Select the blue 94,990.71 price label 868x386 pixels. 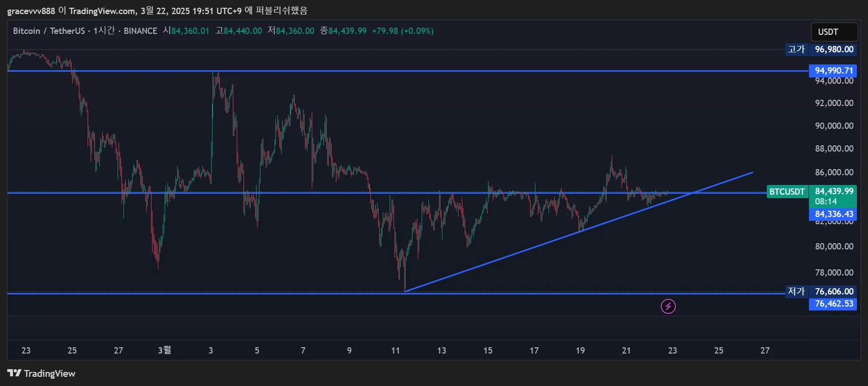tap(833, 71)
